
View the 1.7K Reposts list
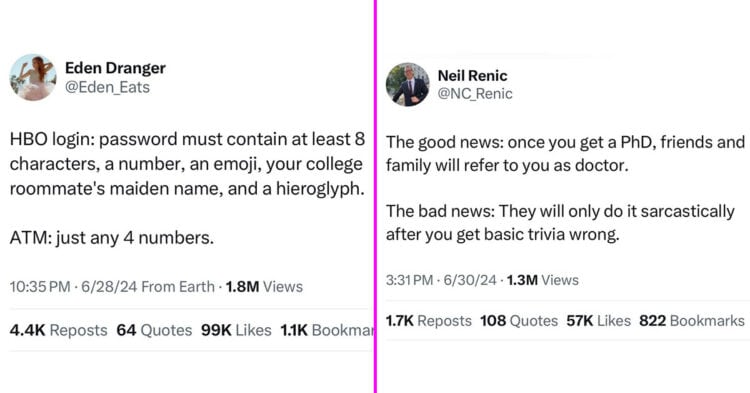point(429,321)
